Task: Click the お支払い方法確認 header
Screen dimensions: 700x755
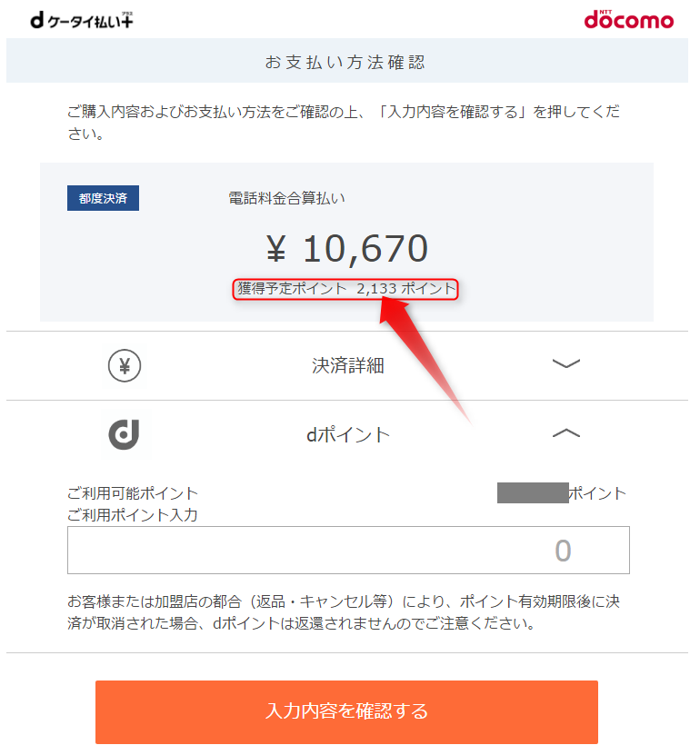Action: tap(345, 62)
